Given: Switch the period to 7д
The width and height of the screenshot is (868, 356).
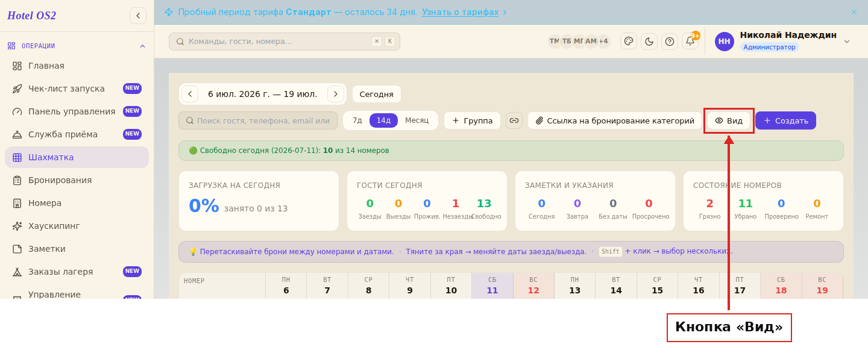Looking at the screenshot, I should click(357, 120).
